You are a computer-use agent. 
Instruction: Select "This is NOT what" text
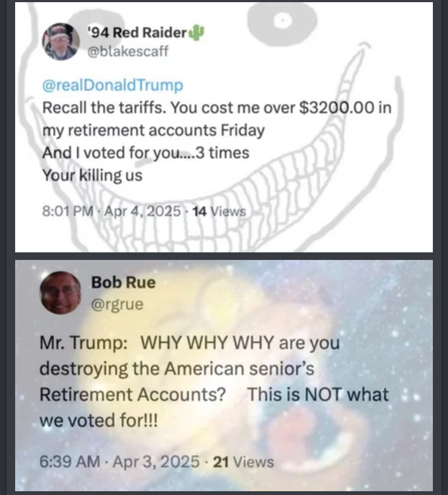point(318,394)
